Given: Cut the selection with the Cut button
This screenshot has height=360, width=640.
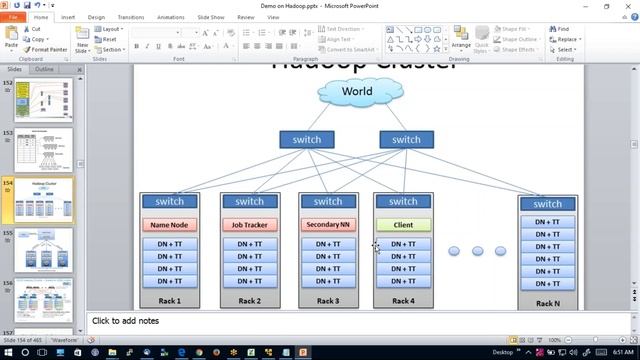Looking at the screenshot, I should coord(32,29).
